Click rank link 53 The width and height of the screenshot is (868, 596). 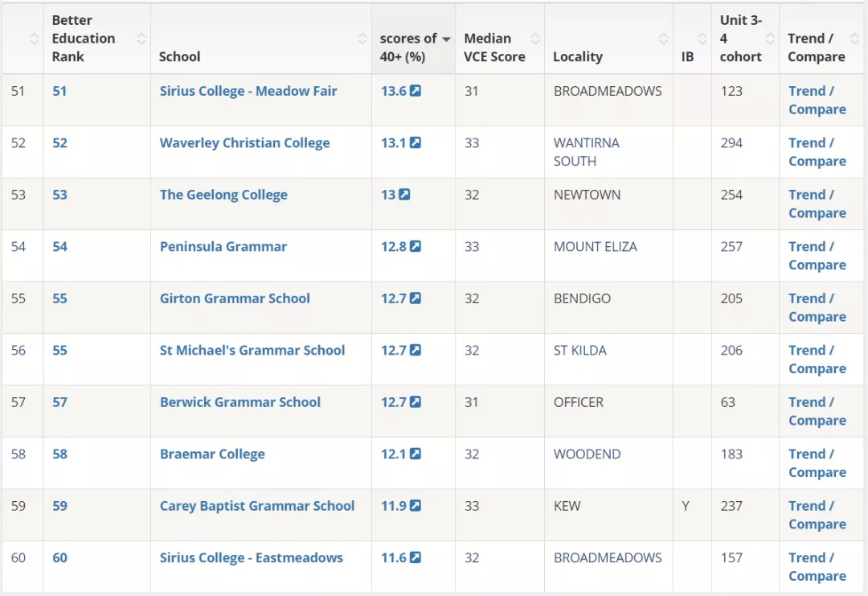(x=59, y=195)
